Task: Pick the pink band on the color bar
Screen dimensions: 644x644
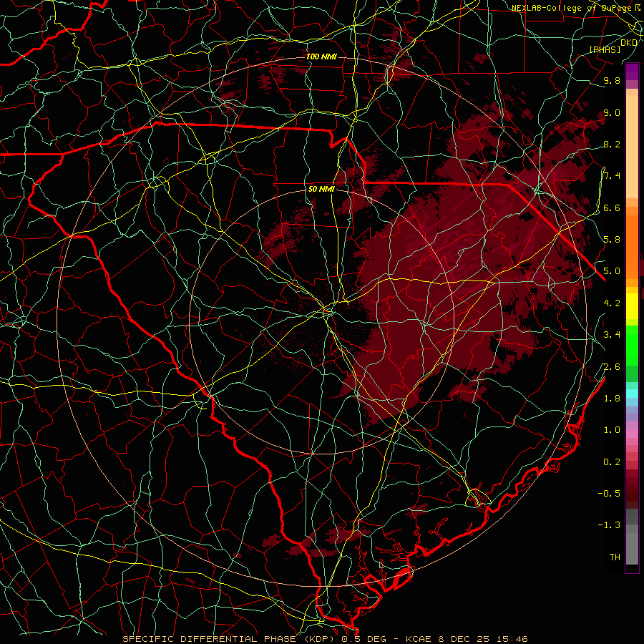Action: pyautogui.click(x=633, y=434)
